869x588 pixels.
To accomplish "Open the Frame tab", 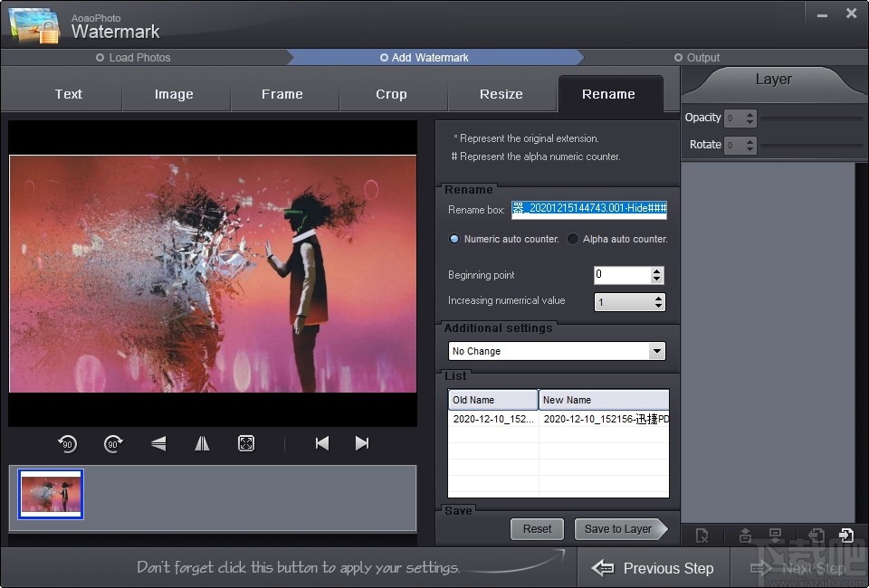I will (x=282, y=94).
